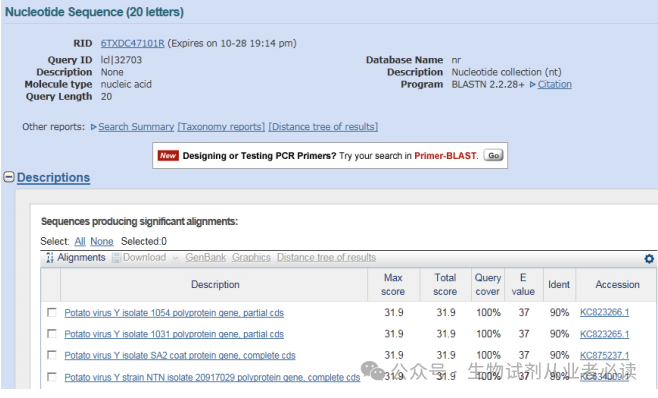Click None to deselect sequences
Image resolution: width=658 pixels, height=398 pixels.
pos(102,241)
